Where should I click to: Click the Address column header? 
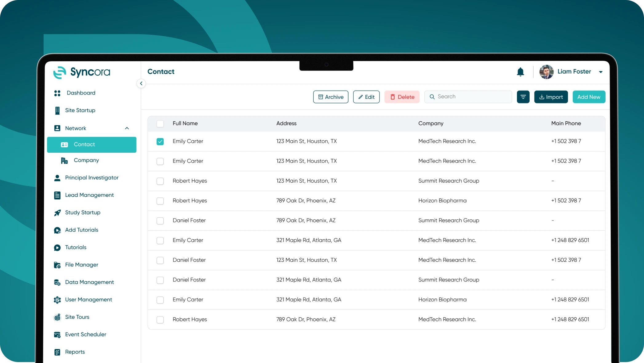286,123
